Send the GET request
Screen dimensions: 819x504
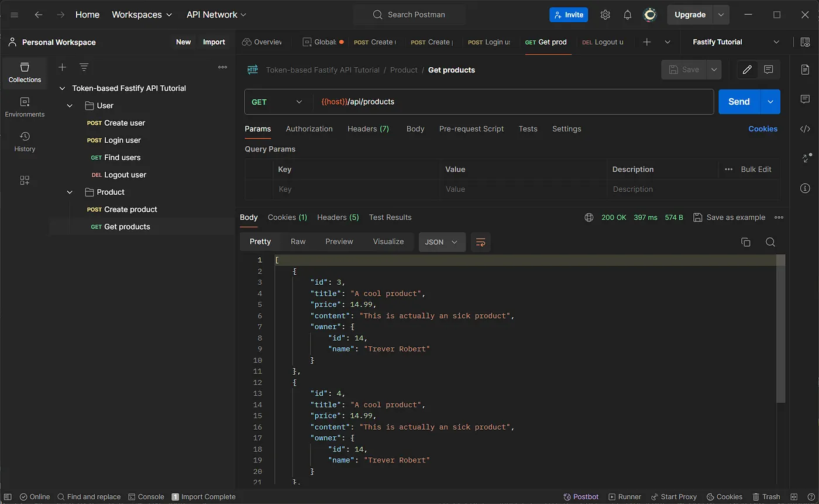click(739, 102)
